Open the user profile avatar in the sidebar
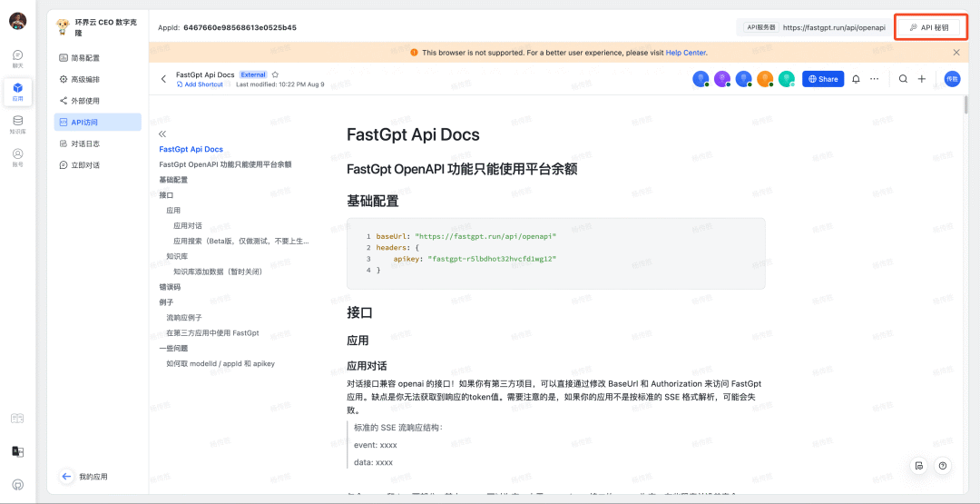 pyautogui.click(x=17, y=21)
